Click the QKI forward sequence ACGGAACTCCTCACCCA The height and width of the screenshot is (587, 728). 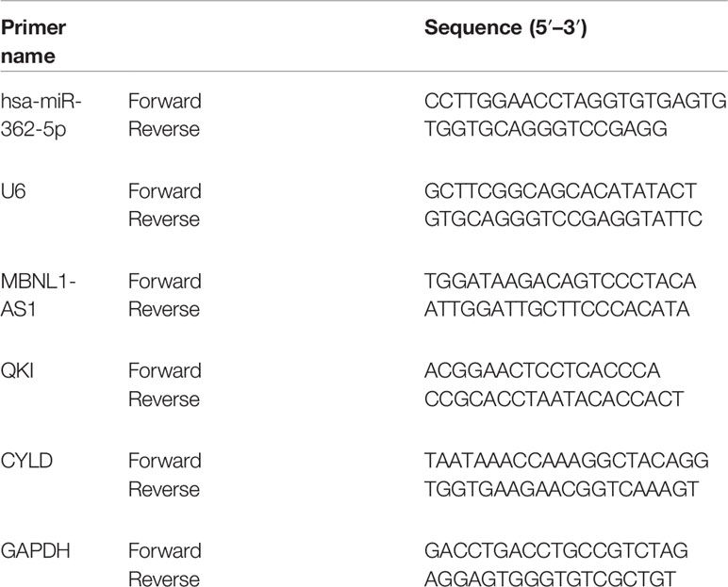tap(542, 370)
